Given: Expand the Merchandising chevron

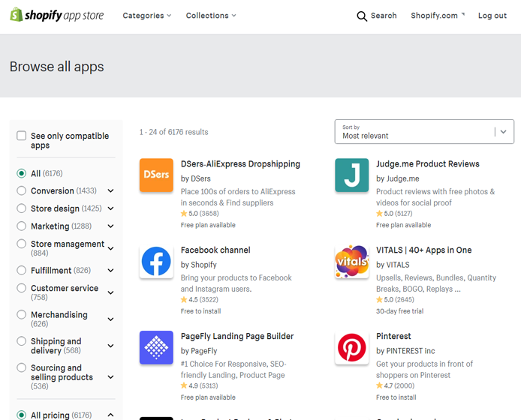Looking at the screenshot, I should click(110, 319).
